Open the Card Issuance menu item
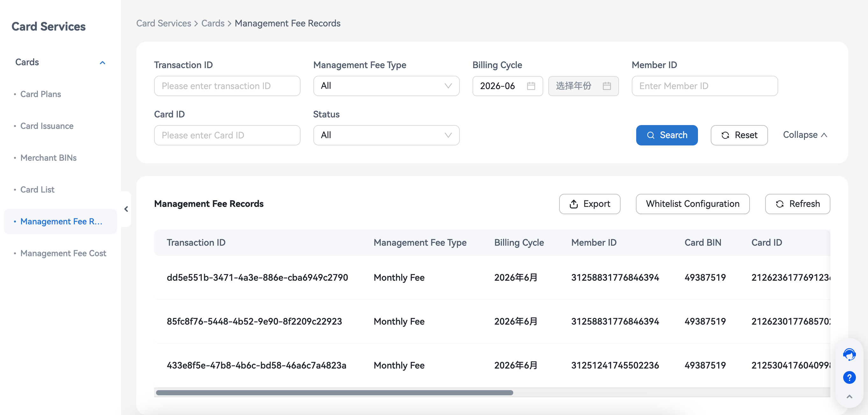The width and height of the screenshot is (868, 415). coord(47,126)
